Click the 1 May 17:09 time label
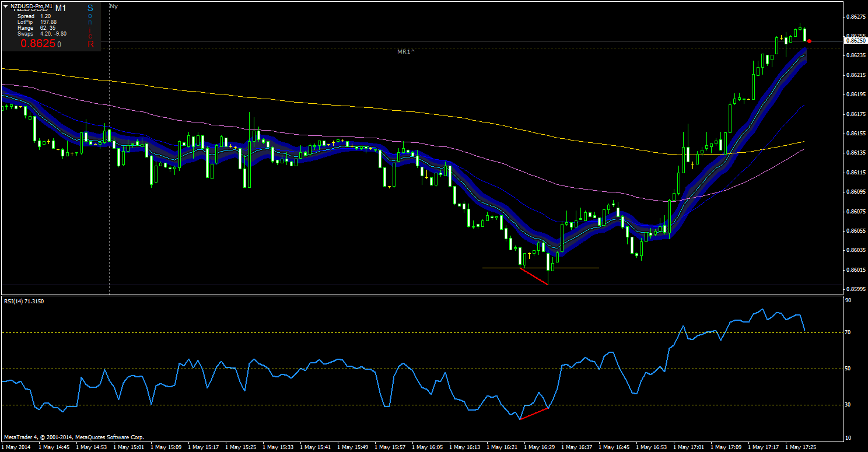Screen dimensions: 868x452 [726, 447]
